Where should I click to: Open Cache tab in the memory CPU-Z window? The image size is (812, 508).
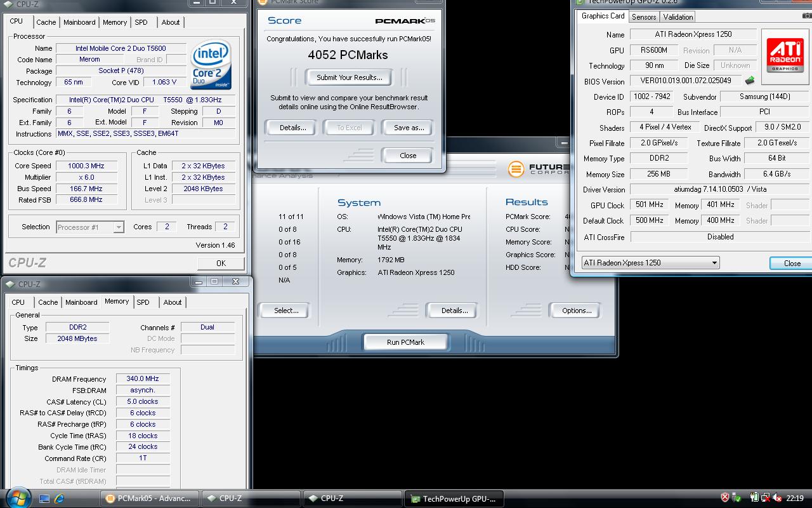[48, 302]
